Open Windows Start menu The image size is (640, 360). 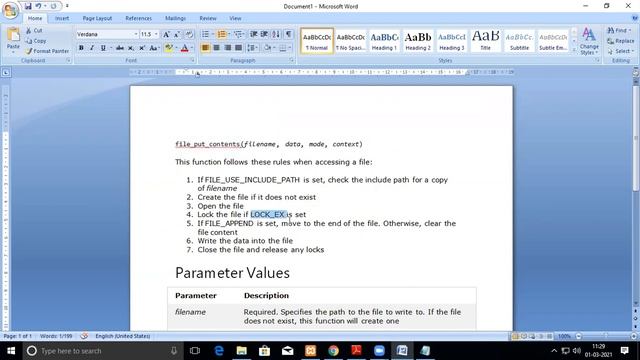tap(11, 351)
